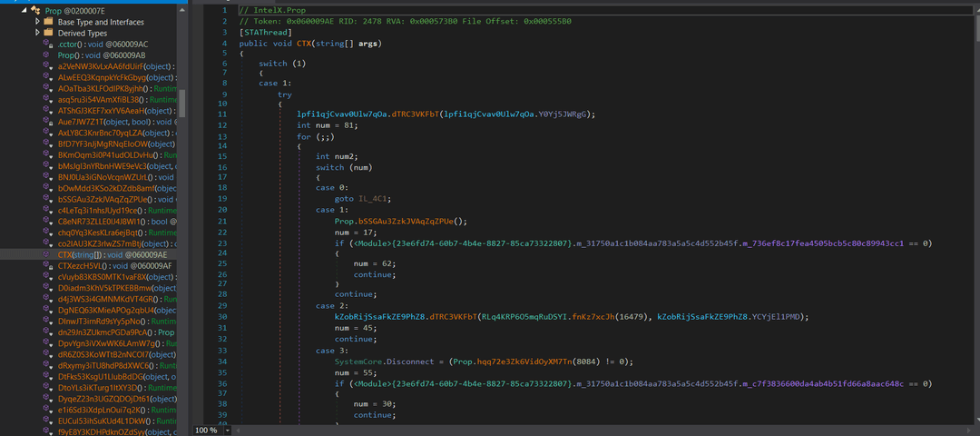This screenshot has height=436, width=980.
Task: Click the CTX method icon in tree
Action: click(47, 254)
